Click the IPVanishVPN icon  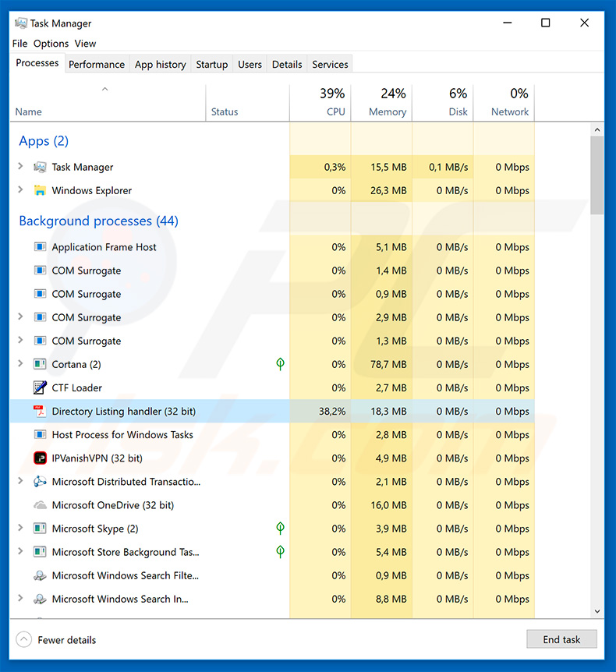tap(40, 458)
